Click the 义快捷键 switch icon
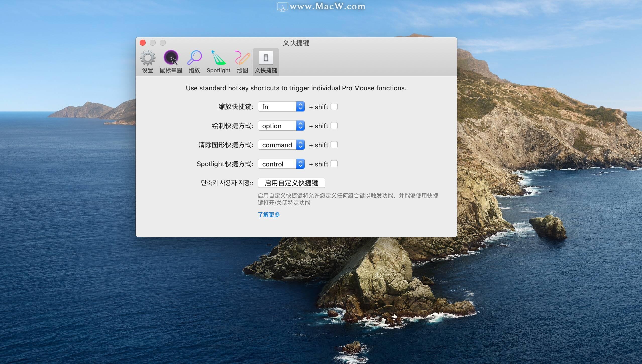This screenshot has width=642, height=364. [x=266, y=58]
